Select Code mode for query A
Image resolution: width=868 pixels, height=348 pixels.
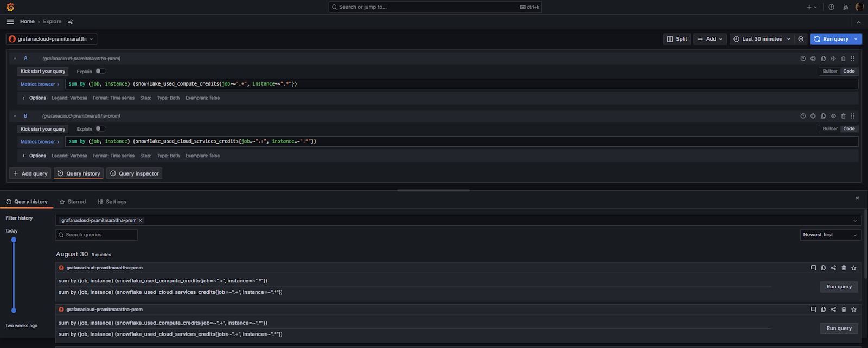[x=849, y=71]
